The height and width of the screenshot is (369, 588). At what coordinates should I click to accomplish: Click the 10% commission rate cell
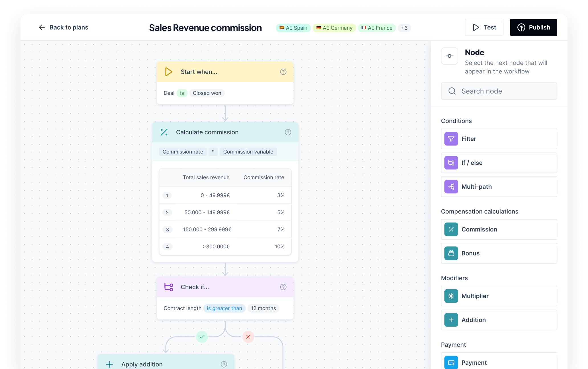(x=279, y=247)
